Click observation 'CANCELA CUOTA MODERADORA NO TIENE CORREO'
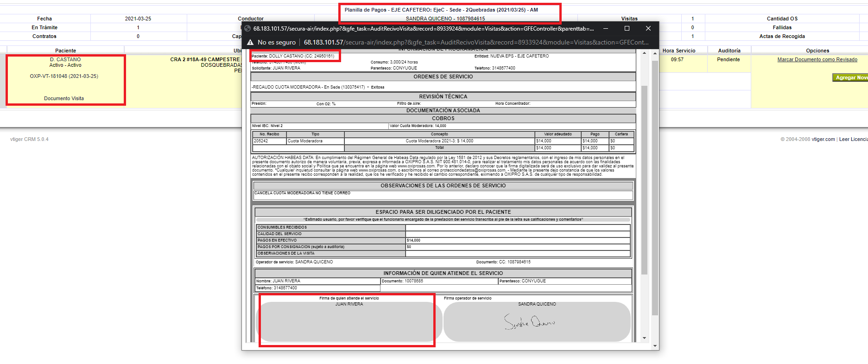868x364 pixels. [302, 193]
